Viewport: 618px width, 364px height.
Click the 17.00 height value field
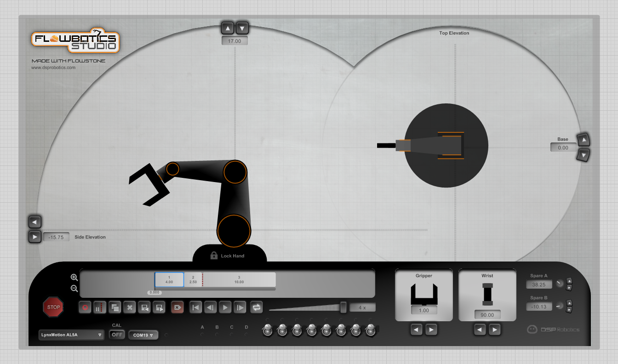pyautogui.click(x=235, y=41)
